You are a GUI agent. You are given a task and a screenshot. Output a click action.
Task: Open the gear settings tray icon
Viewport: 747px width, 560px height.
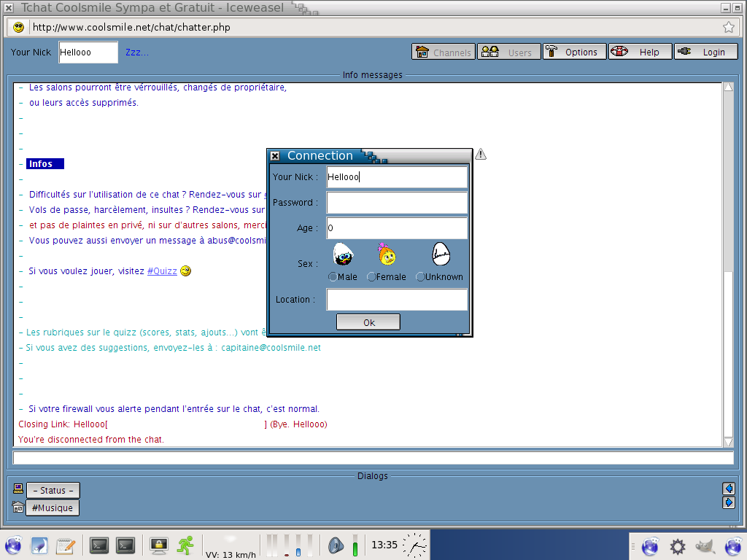677,546
